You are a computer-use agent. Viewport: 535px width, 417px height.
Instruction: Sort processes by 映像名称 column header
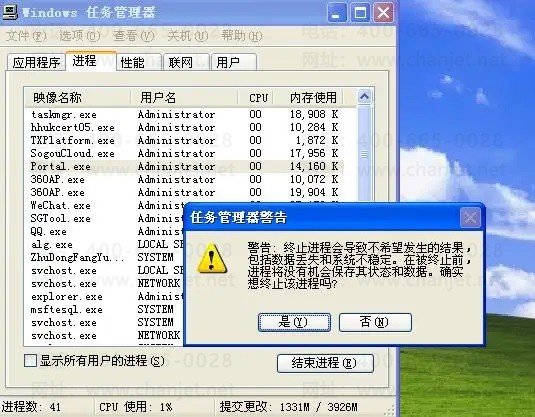tap(78, 98)
